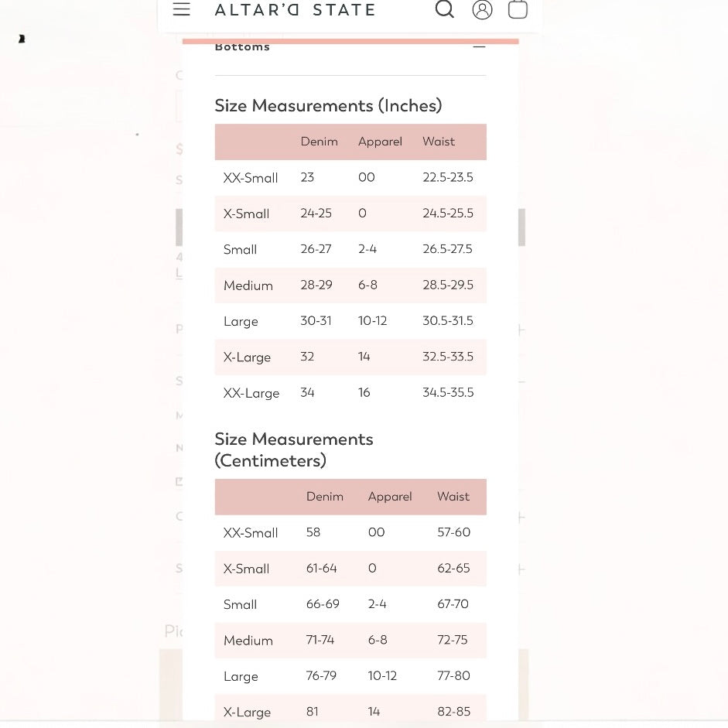
Task: Collapse the Bottoms section with minus icon
Action: tap(479, 46)
